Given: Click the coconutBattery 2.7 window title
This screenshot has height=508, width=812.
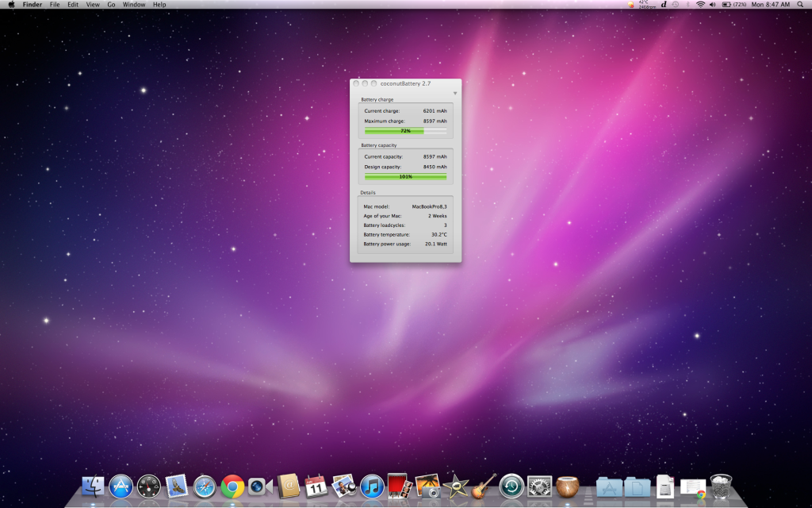Looking at the screenshot, I should (405, 83).
